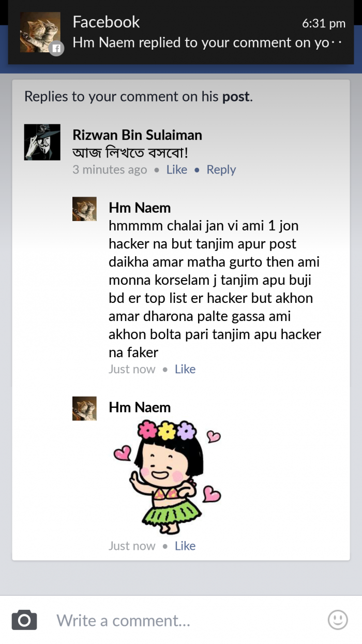
Task: Click Rizwan Bin Sulaiman's name
Action: click(137, 135)
